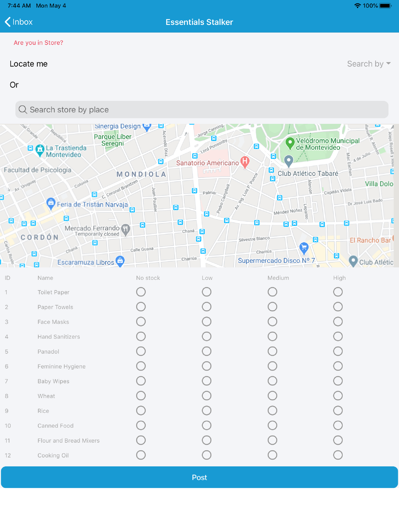
Task: Tap the Medium column header
Action: [x=278, y=278]
